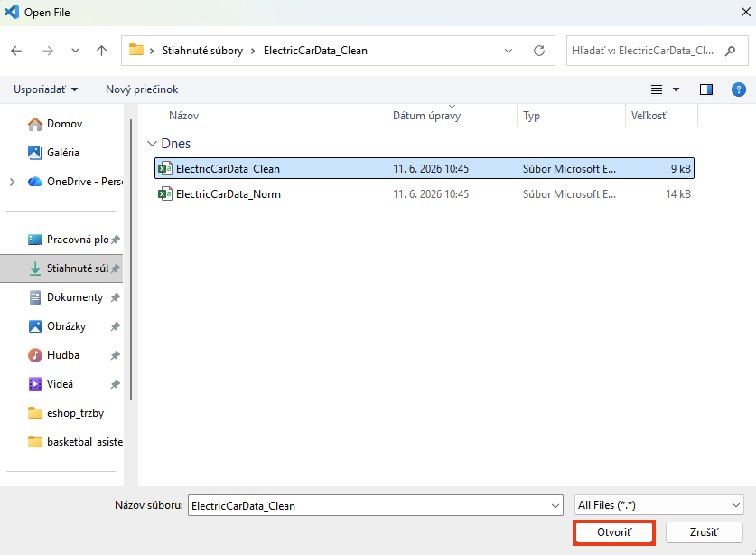Viewport: 756px width, 555px height.
Task: Open Domov in navigation pane
Action: [65, 124]
